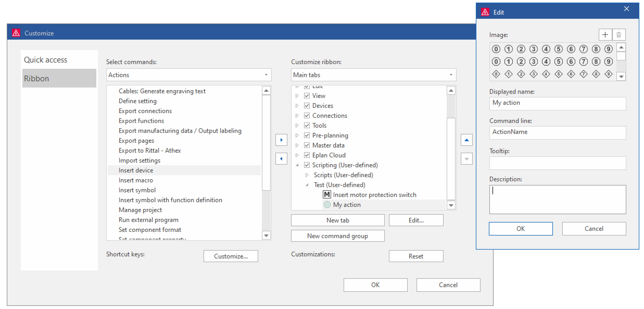Select Export pages in the actions list
The height and width of the screenshot is (309, 644).
[184, 140]
